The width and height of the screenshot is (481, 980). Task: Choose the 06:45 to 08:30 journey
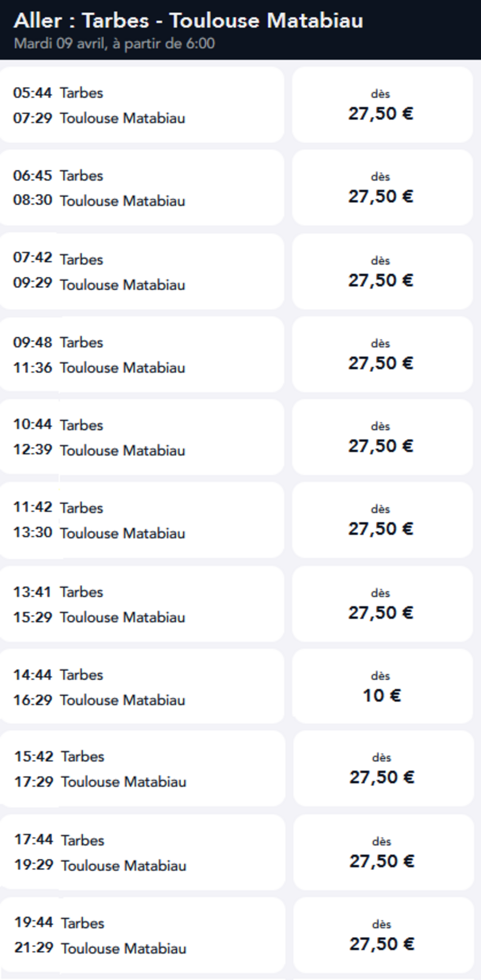point(141,188)
